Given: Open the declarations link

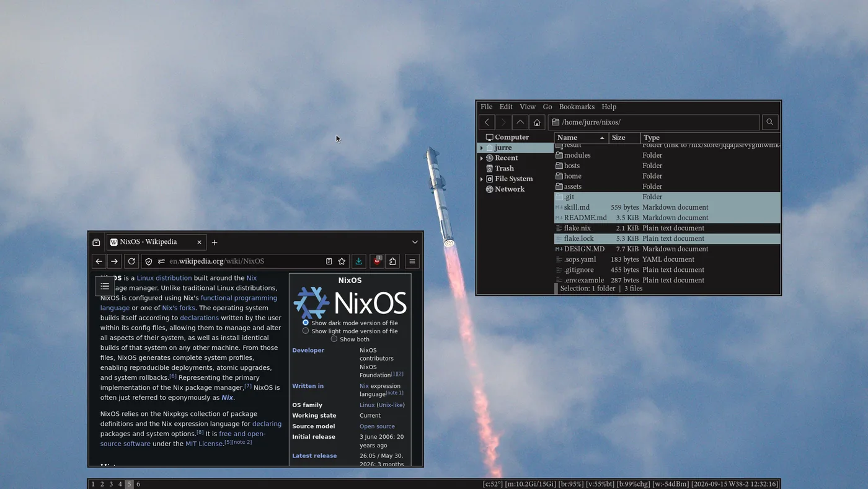Looking at the screenshot, I should (x=199, y=318).
